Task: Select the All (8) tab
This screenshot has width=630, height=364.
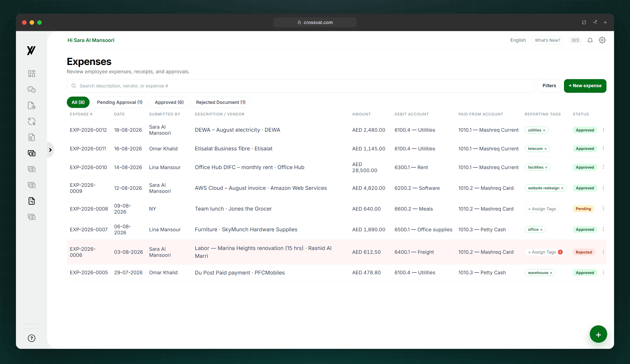Action: coord(78,102)
